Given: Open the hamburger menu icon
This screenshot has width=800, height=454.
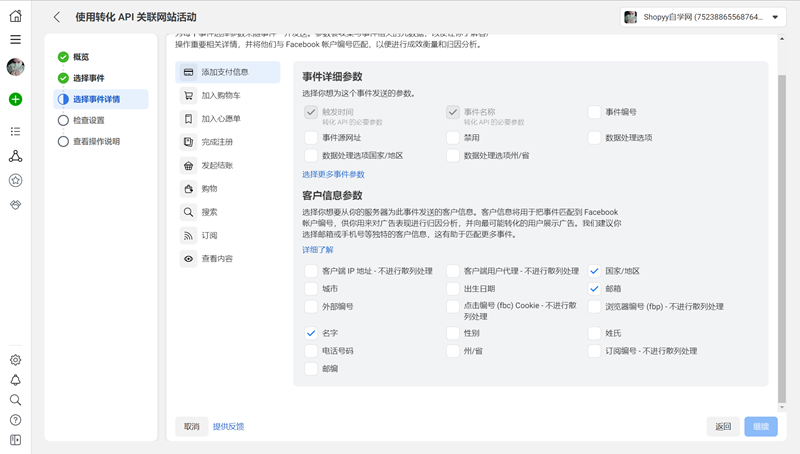Looking at the screenshot, I should coord(15,39).
